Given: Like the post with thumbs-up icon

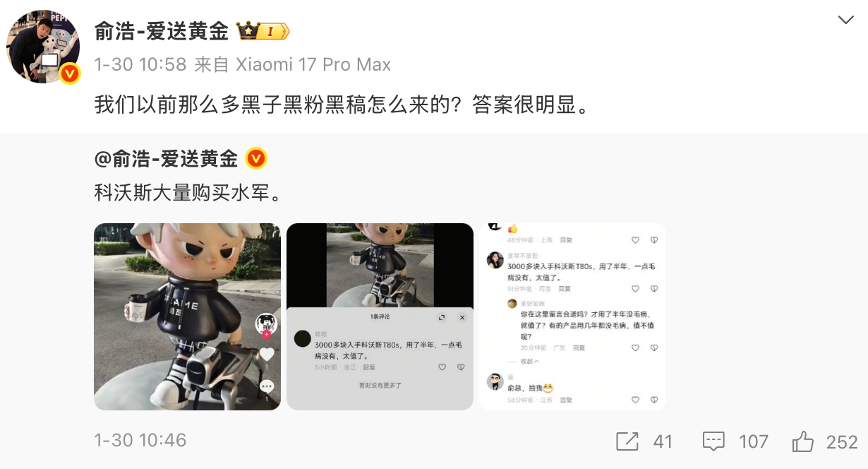Looking at the screenshot, I should pyautogui.click(x=803, y=442).
